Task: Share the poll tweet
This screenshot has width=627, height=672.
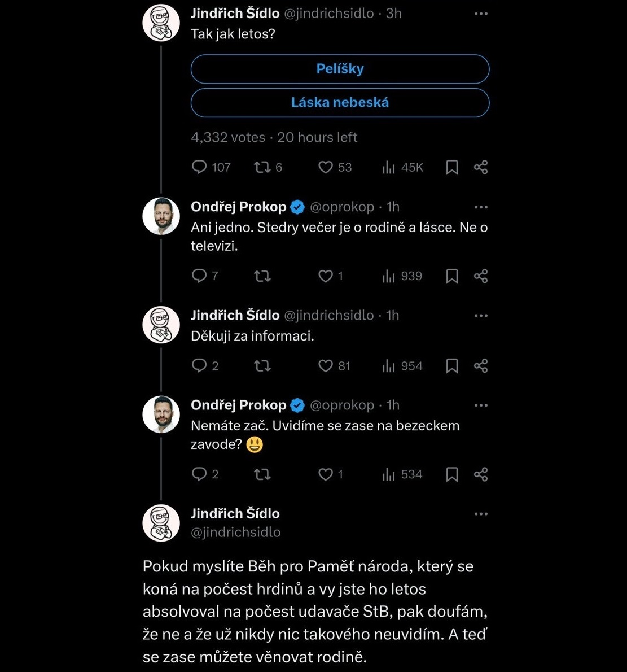Action: click(x=481, y=167)
